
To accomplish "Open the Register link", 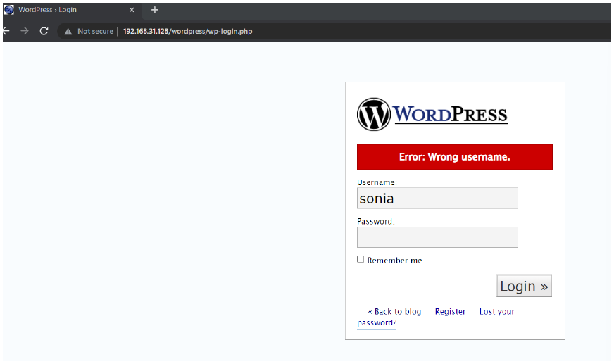I will pos(451,312).
